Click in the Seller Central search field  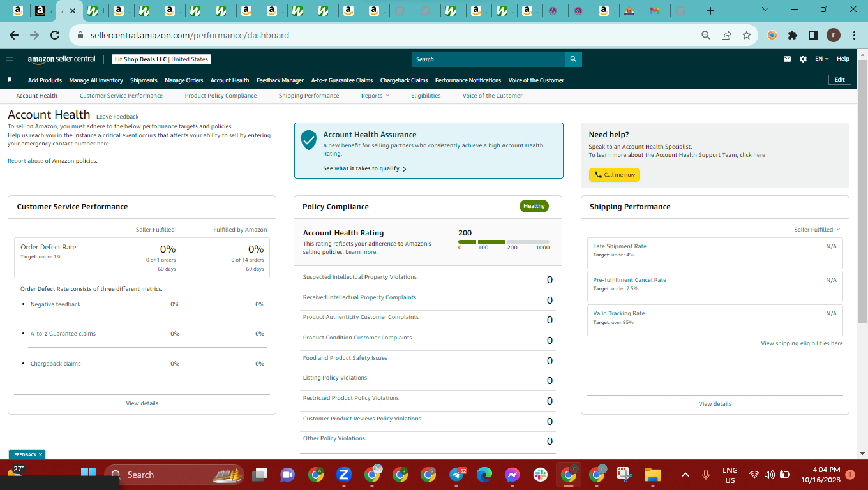pyautogui.click(x=488, y=59)
